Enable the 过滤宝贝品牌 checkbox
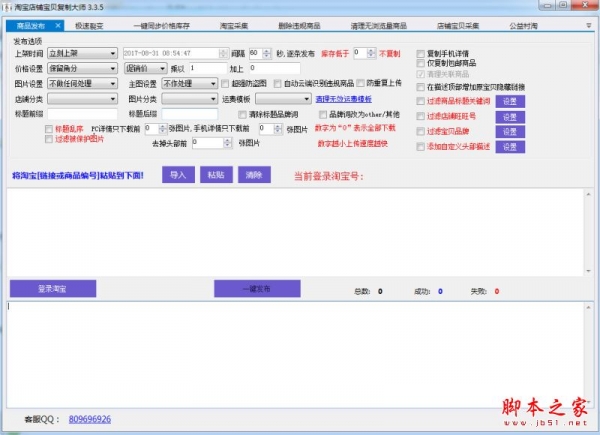This screenshot has width=600, height=435. click(x=421, y=131)
